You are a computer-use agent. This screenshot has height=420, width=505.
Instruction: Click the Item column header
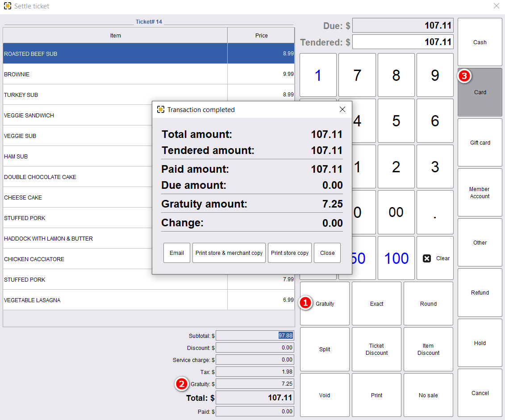[115, 35]
